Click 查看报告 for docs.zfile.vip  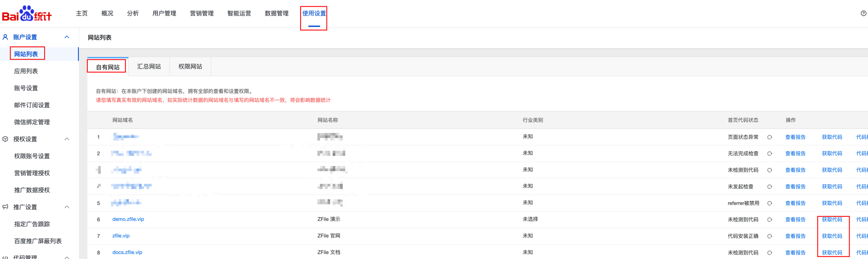(795, 253)
